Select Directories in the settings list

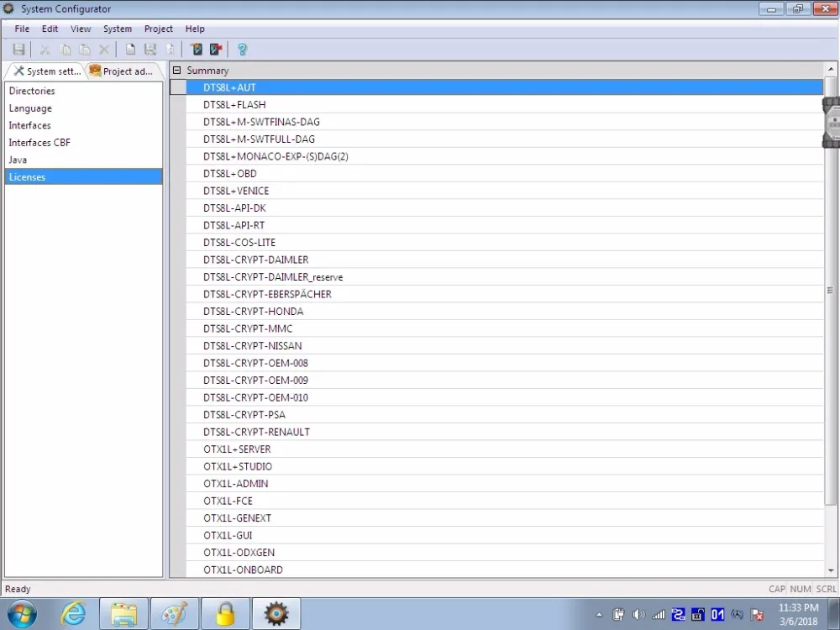click(x=83, y=91)
